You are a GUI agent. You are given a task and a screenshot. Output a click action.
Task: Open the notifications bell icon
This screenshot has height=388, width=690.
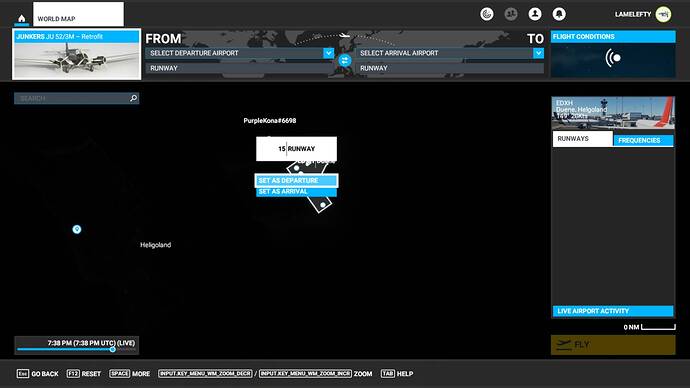click(559, 14)
